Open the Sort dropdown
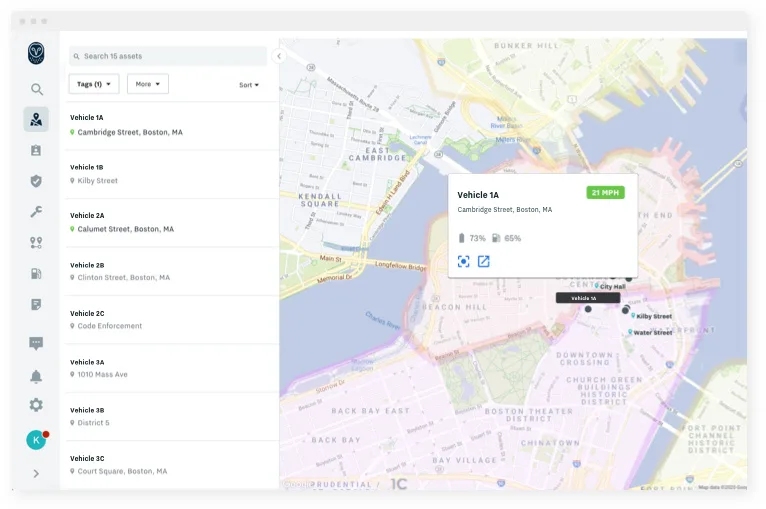This screenshot has height=509, width=766. pos(249,85)
